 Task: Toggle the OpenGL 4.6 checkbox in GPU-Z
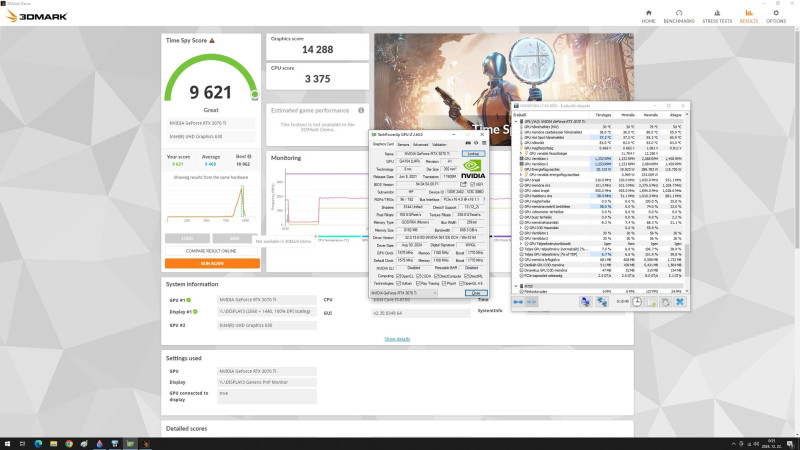(x=461, y=284)
